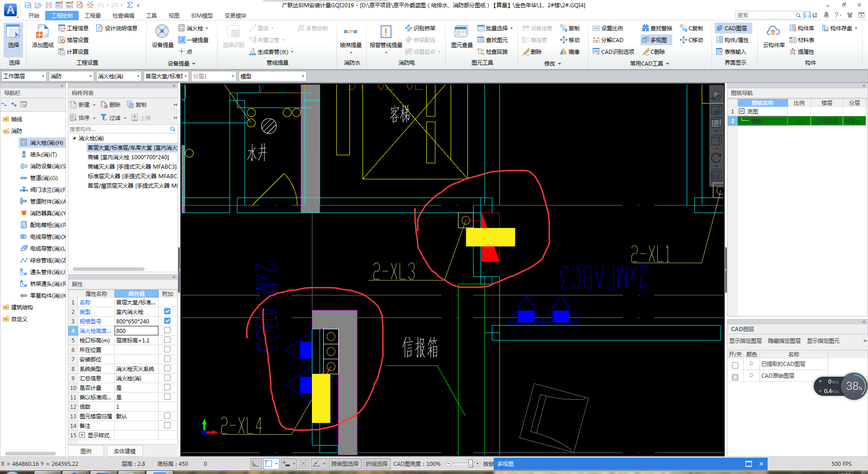The width and height of the screenshot is (868, 474).
Task: Open 报警管线提量 alarm pipeline tool
Action: coord(386,37)
